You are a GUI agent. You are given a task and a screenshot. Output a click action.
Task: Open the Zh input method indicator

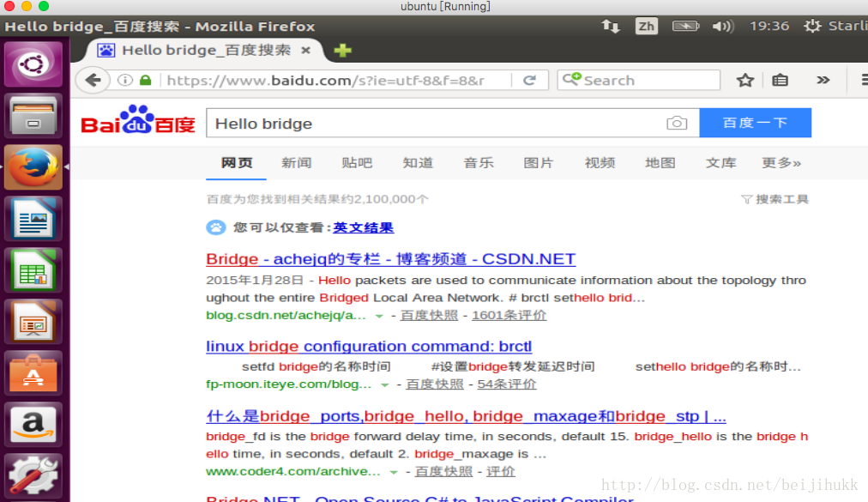point(646,26)
